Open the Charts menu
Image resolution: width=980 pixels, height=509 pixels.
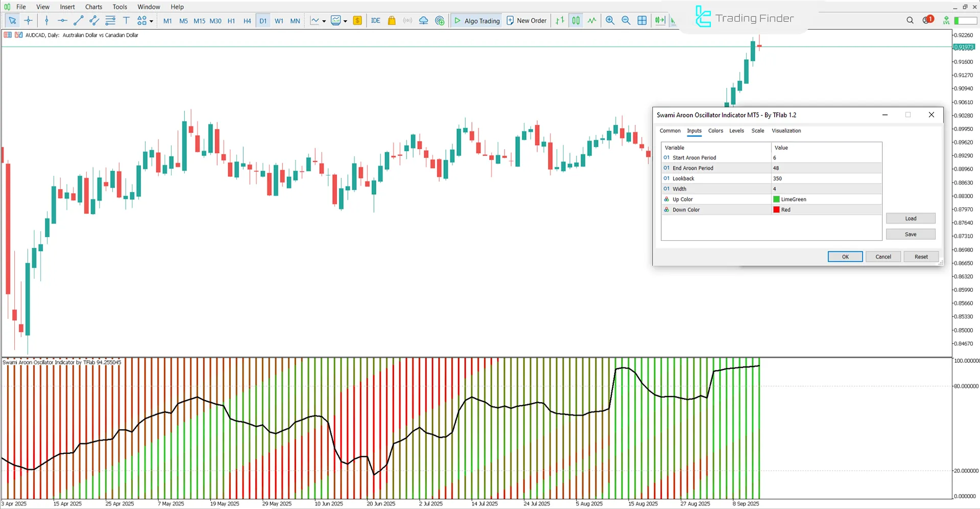click(93, 7)
